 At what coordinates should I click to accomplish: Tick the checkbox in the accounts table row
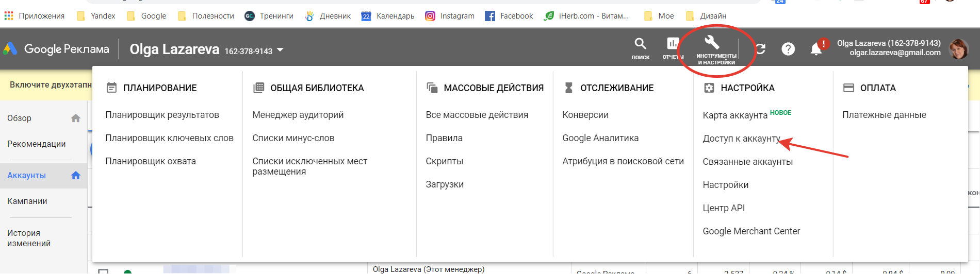click(x=103, y=271)
